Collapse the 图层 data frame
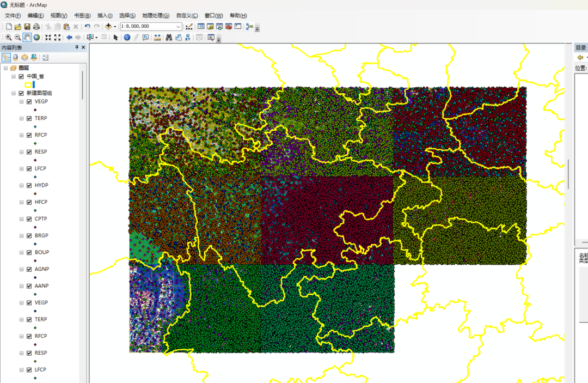Viewport: 588px width, 383px height. coord(5,68)
